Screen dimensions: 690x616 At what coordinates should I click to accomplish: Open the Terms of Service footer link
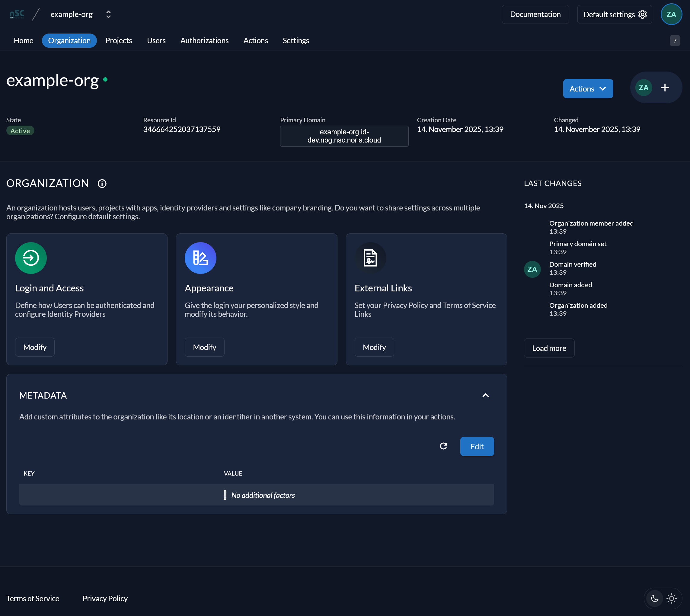[33, 598]
